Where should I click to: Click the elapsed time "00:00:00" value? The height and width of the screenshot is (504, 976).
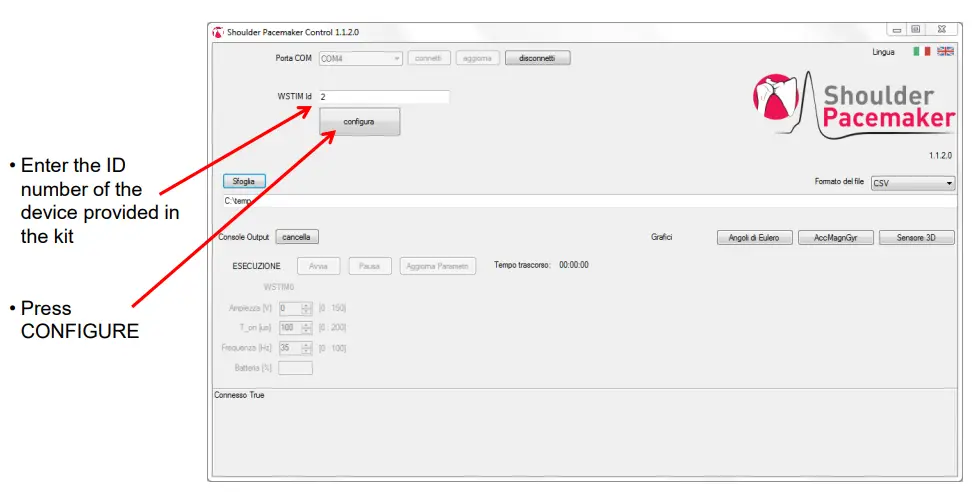tap(573, 265)
